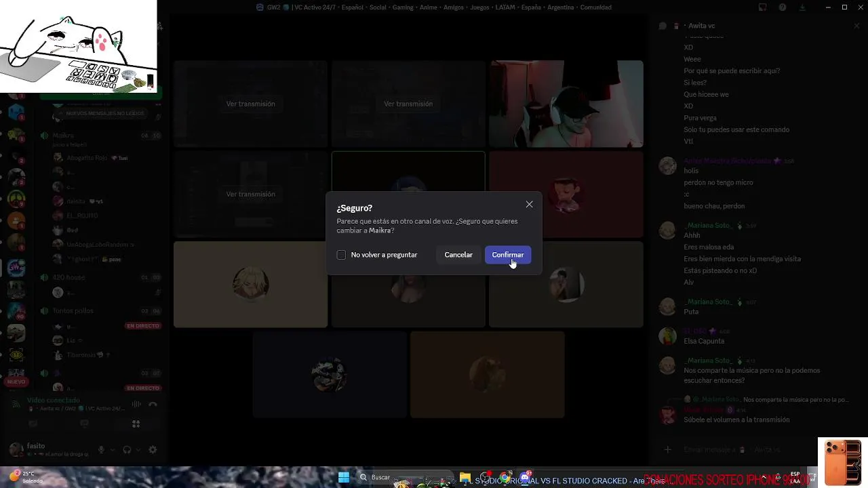Screen dimensions: 868x488
Task: Click the weather widget showing 25°C
Action: click(x=26, y=476)
